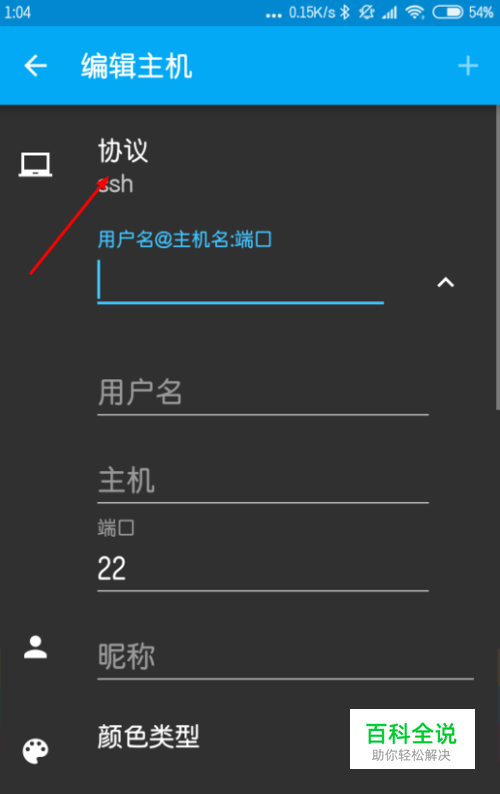Tap the signal strength icon

pyautogui.click(x=389, y=12)
